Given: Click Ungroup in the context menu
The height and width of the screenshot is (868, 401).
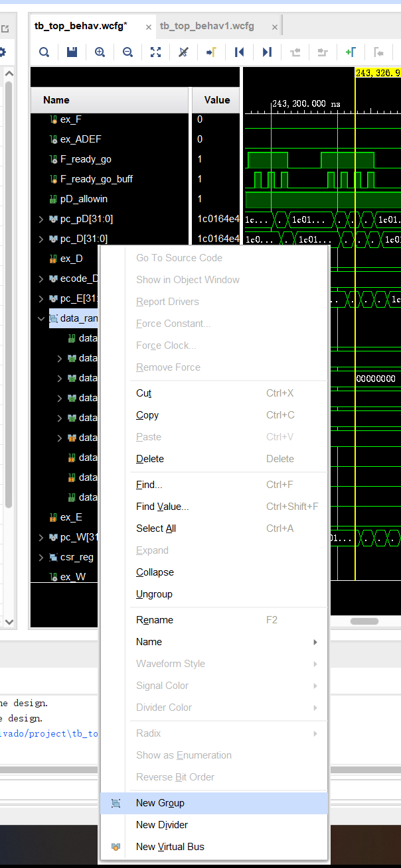Looking at the screenshot, I should [x=154, y=594].
